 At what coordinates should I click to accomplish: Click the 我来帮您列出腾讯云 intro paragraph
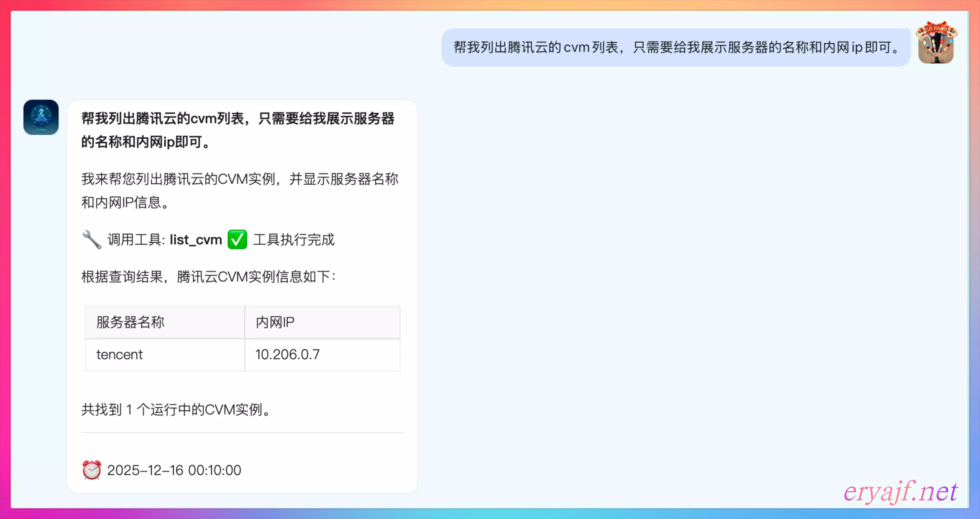[239, 190]
